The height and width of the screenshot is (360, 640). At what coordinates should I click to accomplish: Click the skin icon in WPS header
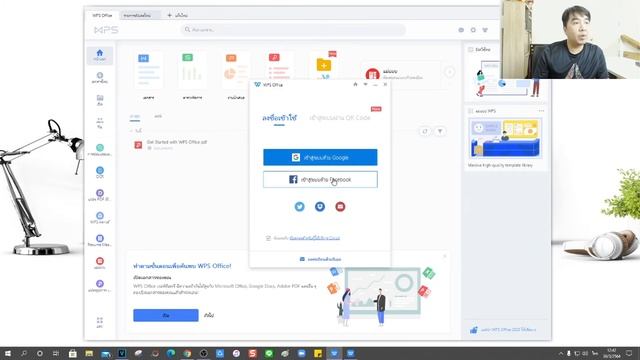pos(485,30)
